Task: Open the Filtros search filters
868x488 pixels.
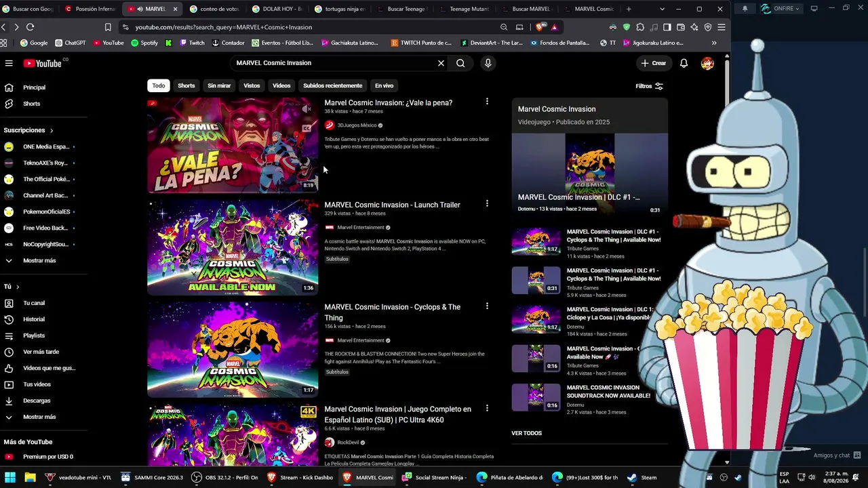Action: point(649,86)
